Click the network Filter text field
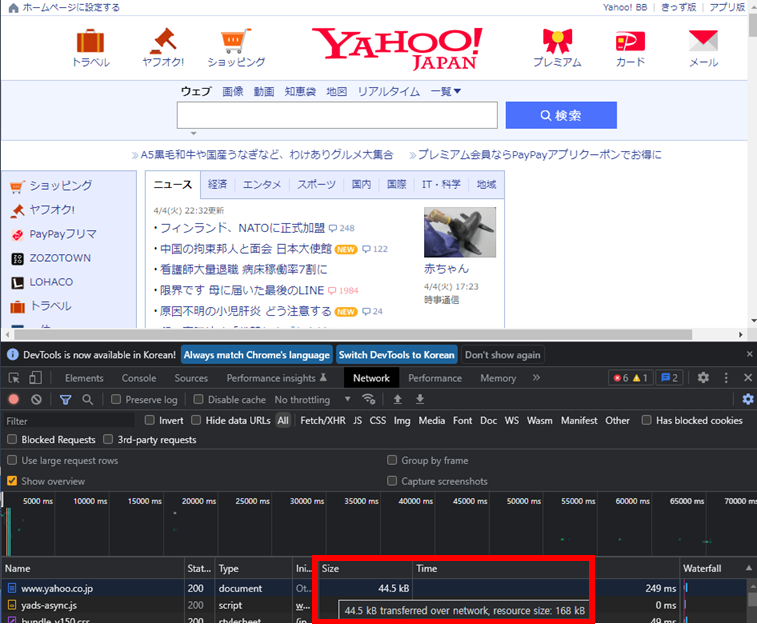 coord(69,421)
